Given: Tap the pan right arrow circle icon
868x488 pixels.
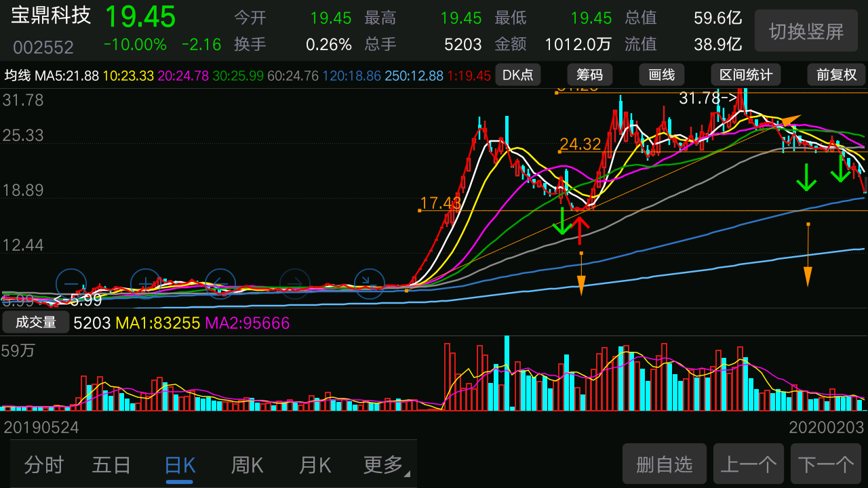Looking at the screenshot, I should pyautogui.click(x=294, y=284).
